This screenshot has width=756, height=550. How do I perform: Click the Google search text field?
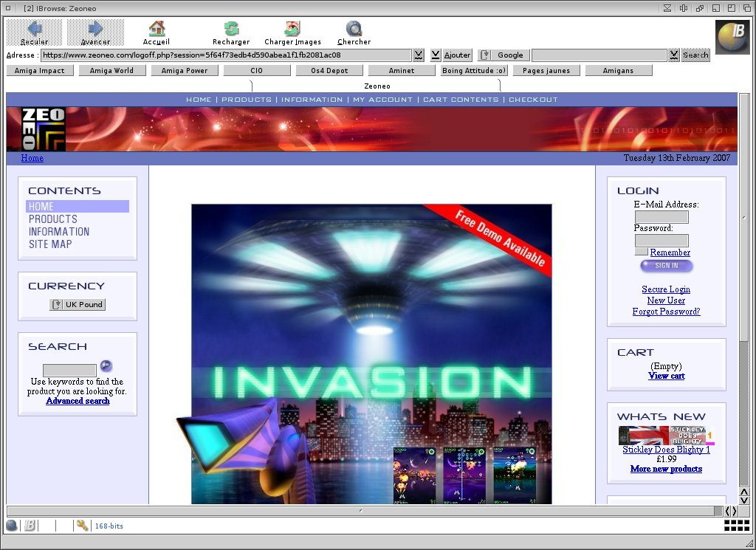click(x=599, y=55)
